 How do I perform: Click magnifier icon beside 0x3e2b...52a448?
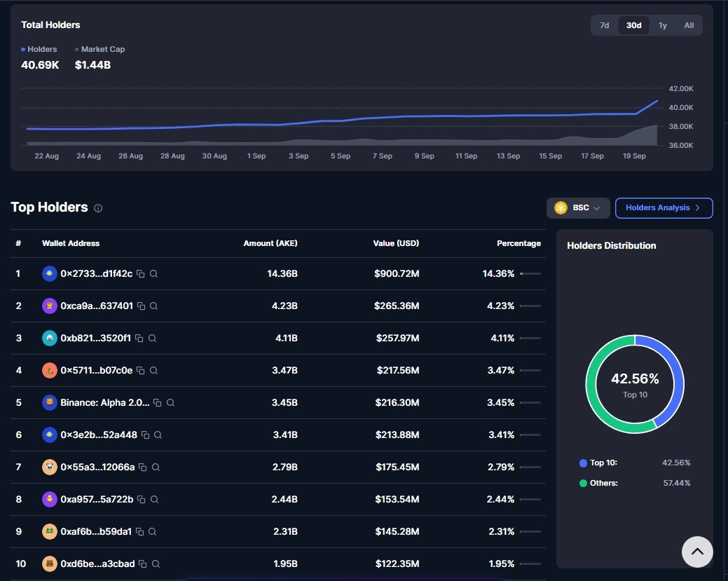click(158, 435)
